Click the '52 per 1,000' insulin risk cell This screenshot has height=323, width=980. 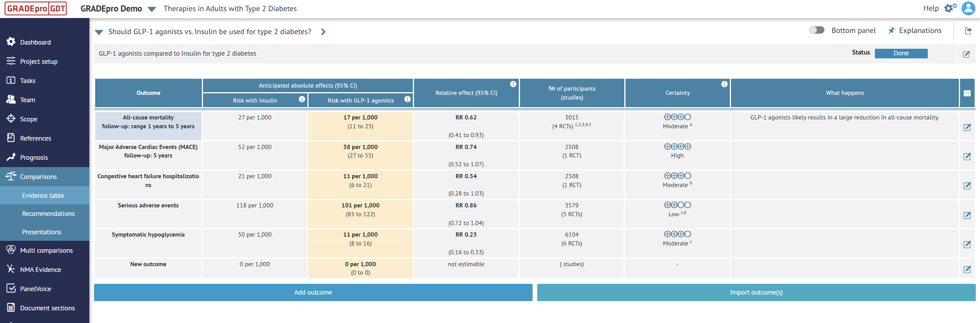coord(255,155)
